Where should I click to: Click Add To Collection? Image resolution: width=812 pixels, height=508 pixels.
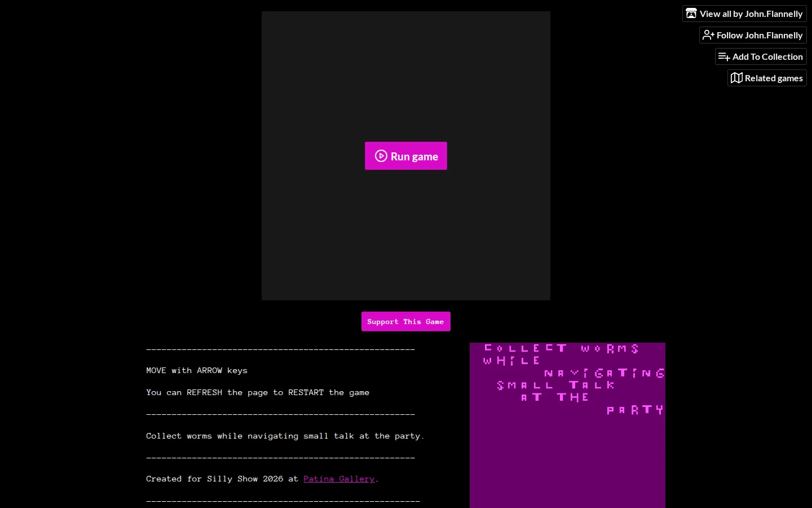tap(761, 56)
